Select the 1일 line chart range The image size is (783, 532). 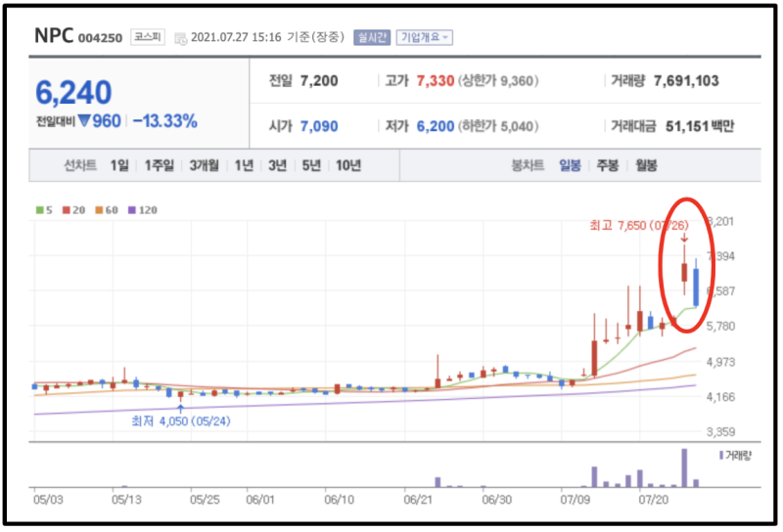pos(119,165)
